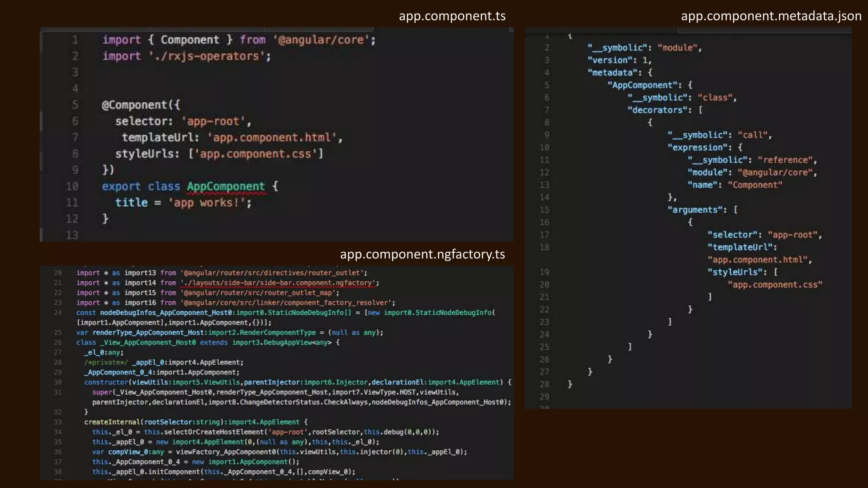Click 'new import1.AppComponent()' on line 37
The height and width of the screenshot is (488, 868).
(x=246, y=462)
